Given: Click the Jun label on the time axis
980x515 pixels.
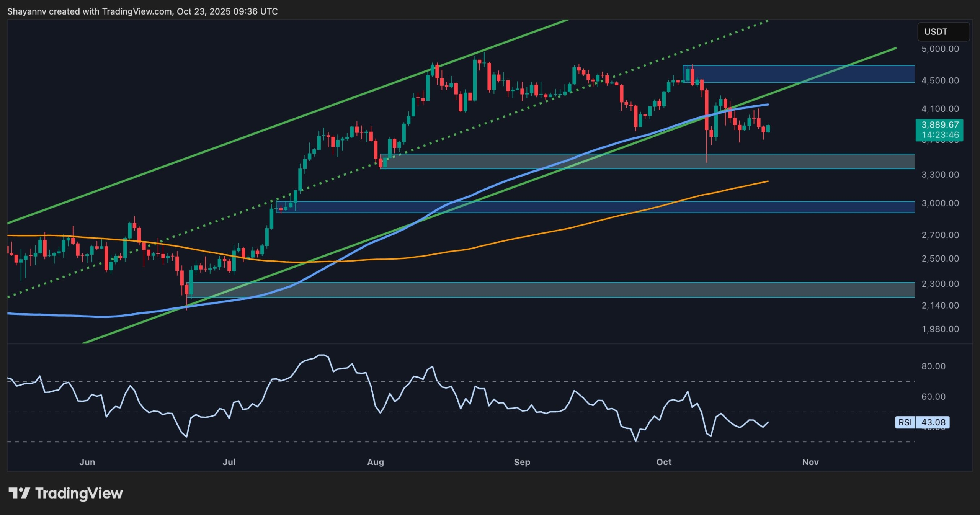Looking at the screenshot, I should 87,462.
